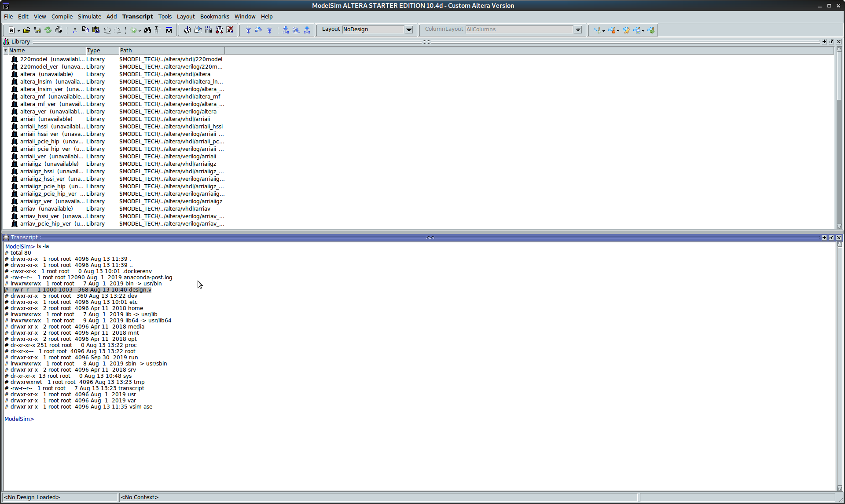Open the Help menu
The image size is (845, 504).
click(267, 17)
